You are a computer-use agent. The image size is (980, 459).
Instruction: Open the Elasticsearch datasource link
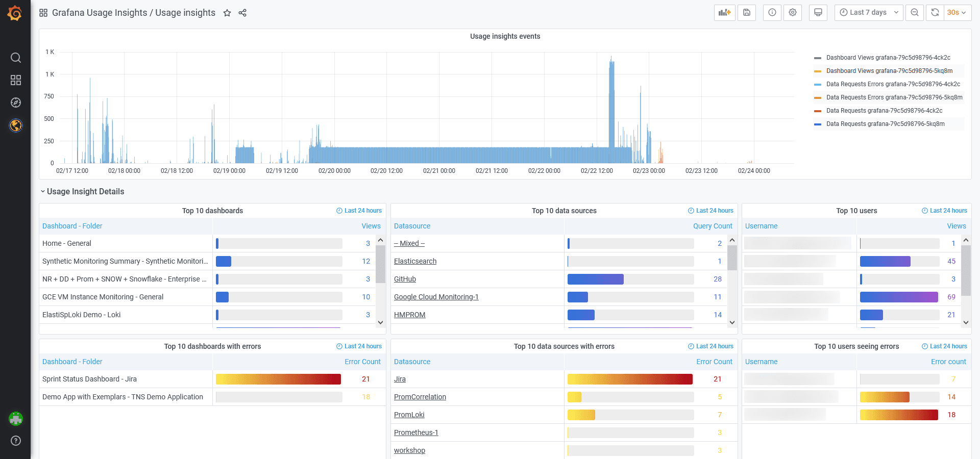coord(415,261)
